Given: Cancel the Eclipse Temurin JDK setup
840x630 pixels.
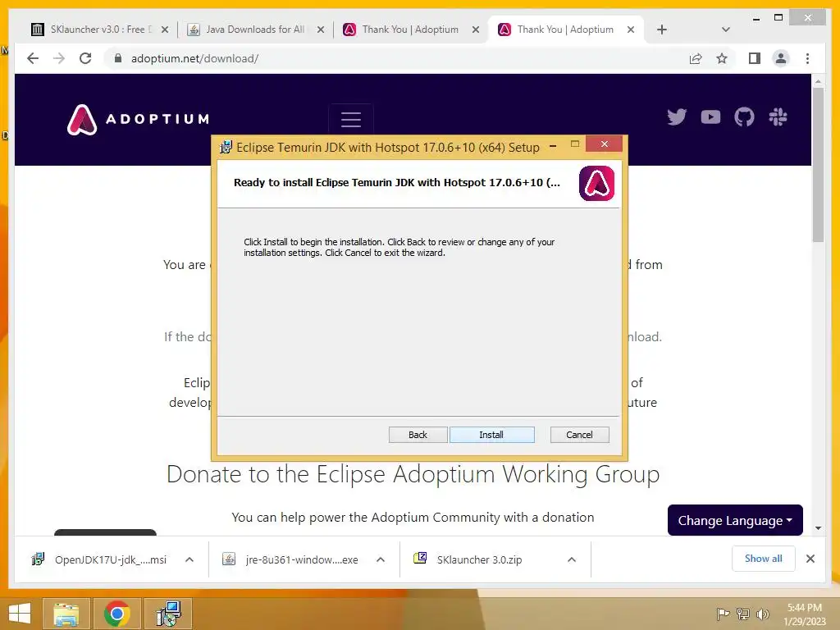Looking at the screenshot, I should [x=579, y=435].
